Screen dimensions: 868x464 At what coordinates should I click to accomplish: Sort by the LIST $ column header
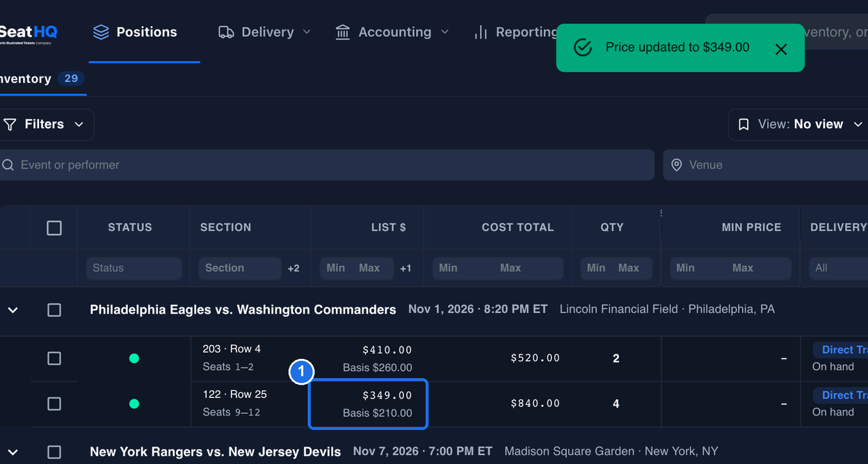coord(388,227)
